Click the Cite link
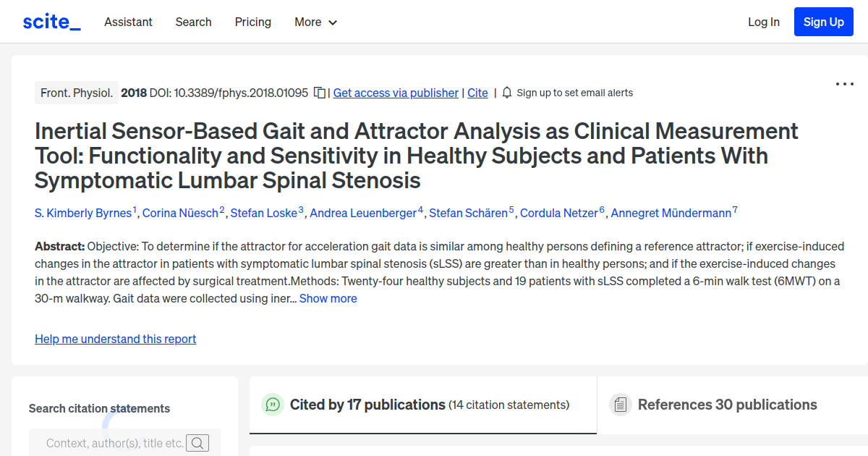This screenshot has height=456, width=868. coord(477,93)
